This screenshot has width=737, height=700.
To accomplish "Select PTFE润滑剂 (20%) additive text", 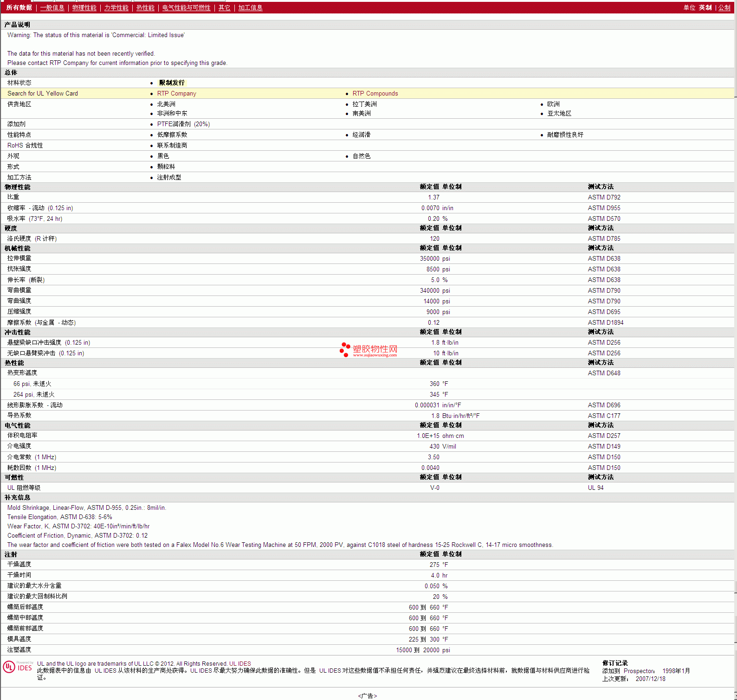I will point(183,124).
